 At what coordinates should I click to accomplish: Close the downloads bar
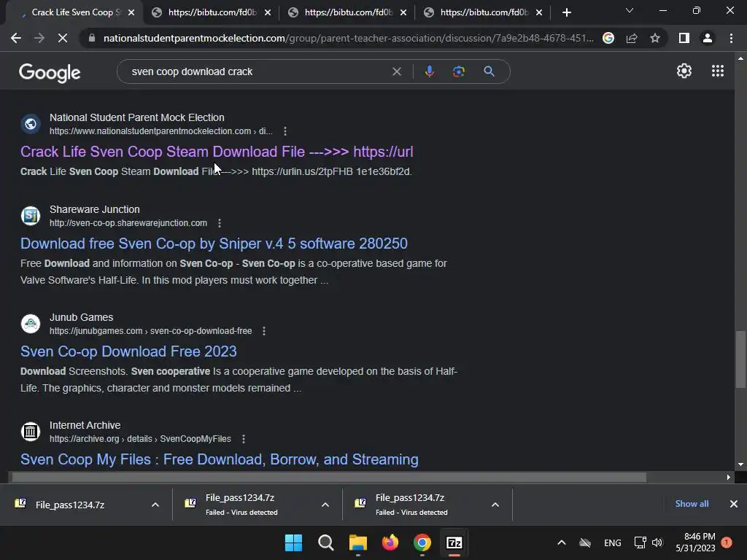734,504
